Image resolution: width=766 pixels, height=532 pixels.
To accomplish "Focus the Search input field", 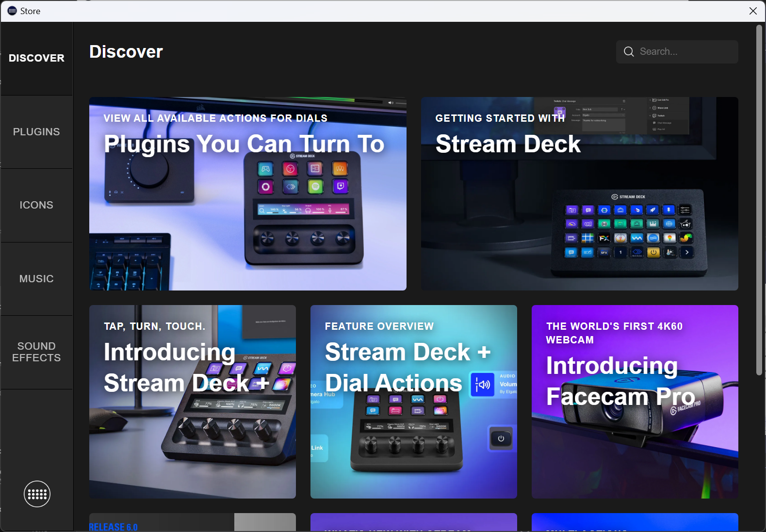I will point(684,52).
